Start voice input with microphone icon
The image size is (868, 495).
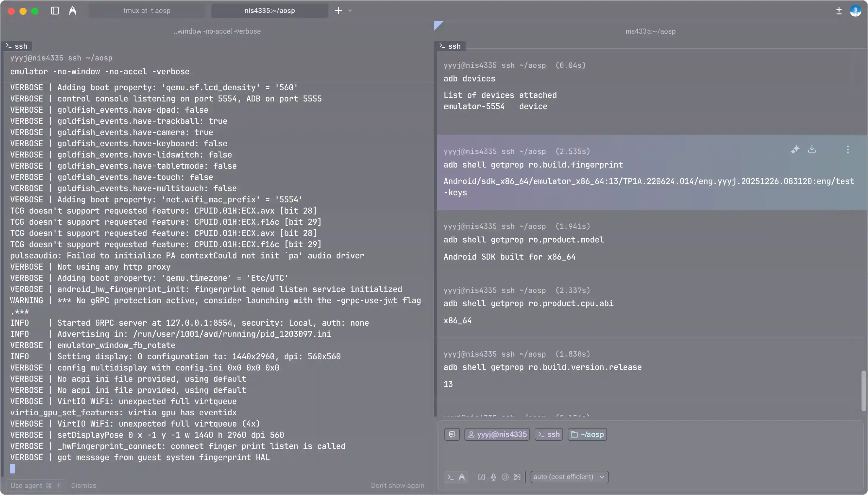tap(493, 477)
